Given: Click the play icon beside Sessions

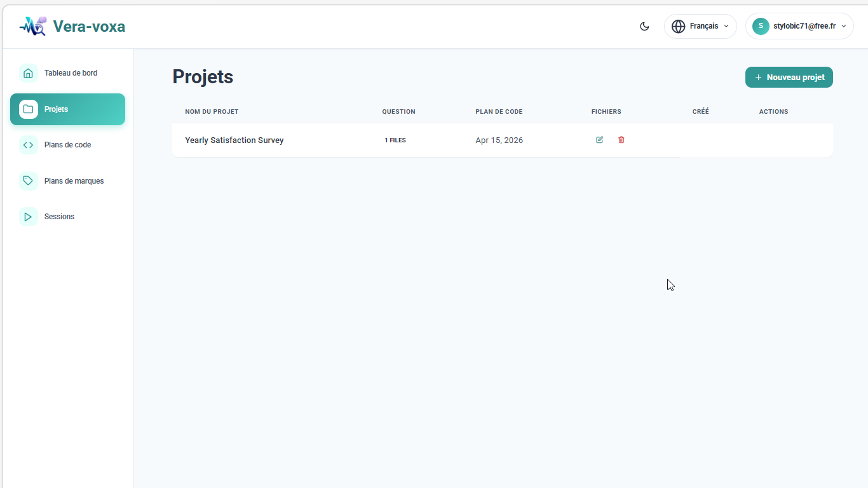Looking at the screenshot, I should 28,217.
